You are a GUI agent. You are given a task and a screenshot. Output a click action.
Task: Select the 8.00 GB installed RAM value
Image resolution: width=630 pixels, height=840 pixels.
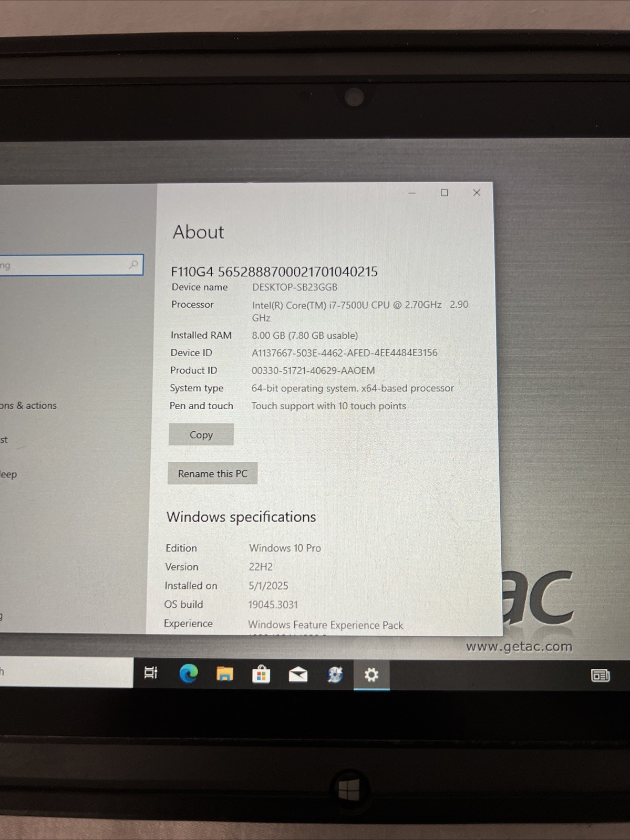pyautogui.click(x=305, y=335)
